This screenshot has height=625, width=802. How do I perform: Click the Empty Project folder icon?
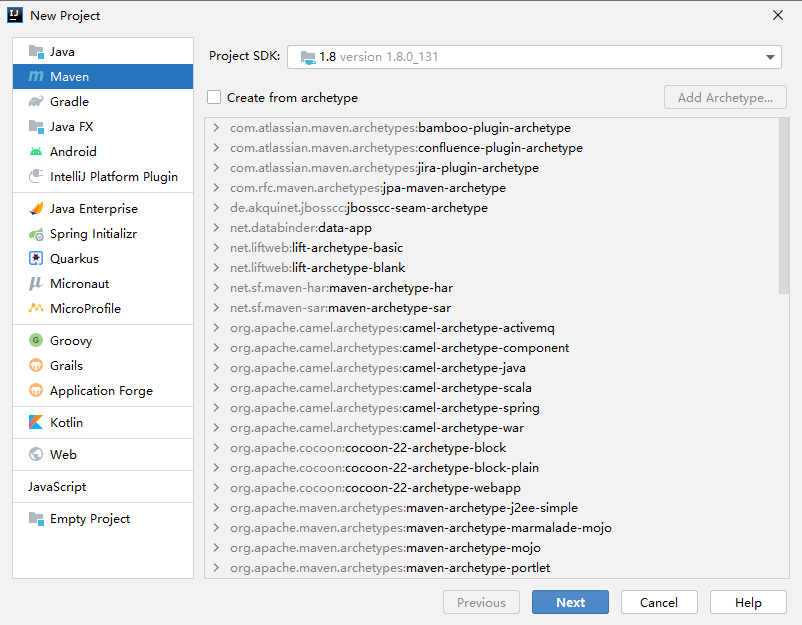tap(36, 519)
